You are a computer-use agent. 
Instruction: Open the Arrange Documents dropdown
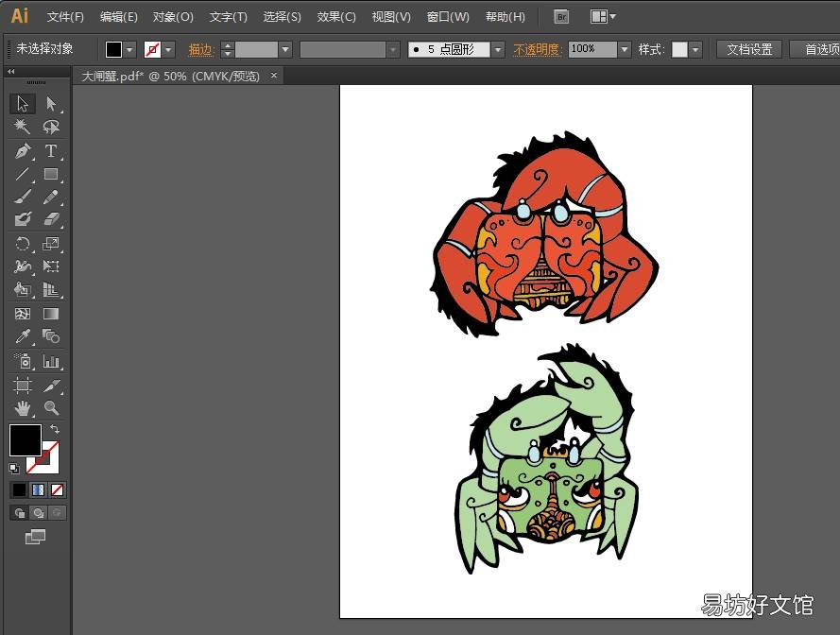tap(603, 17)
